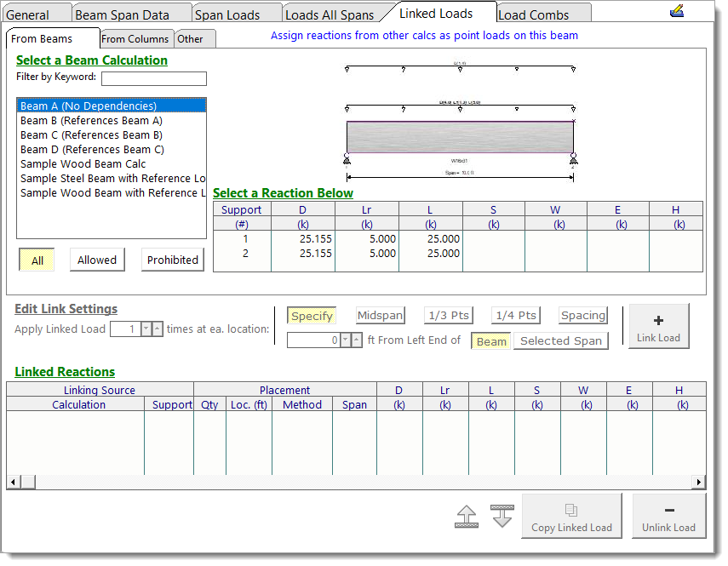Toggle the Midspan placement option

(381, 316)
